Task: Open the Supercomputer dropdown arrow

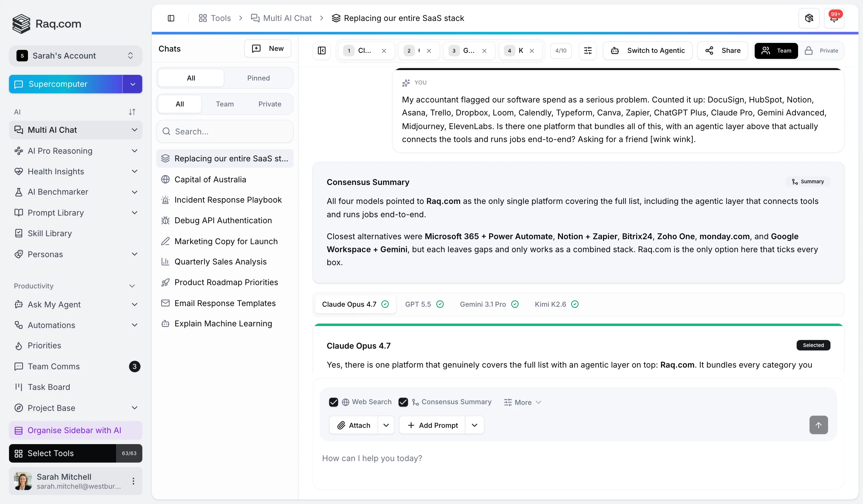Action: tap(133, 84)
